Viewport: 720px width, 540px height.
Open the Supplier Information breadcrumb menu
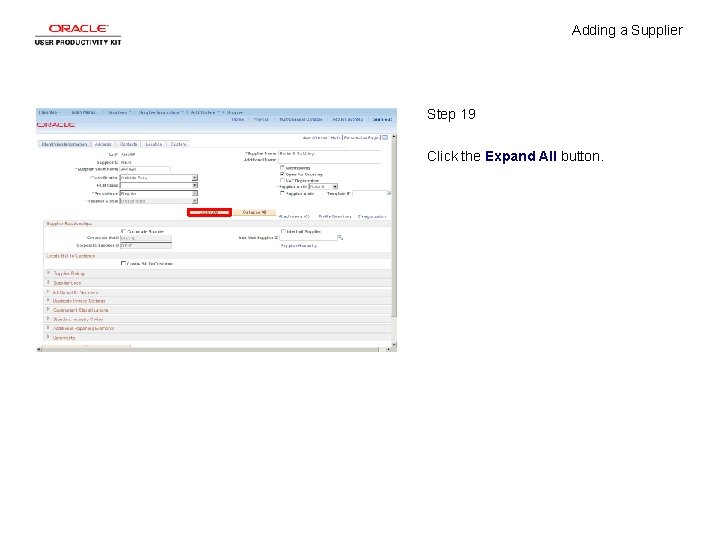161,112
